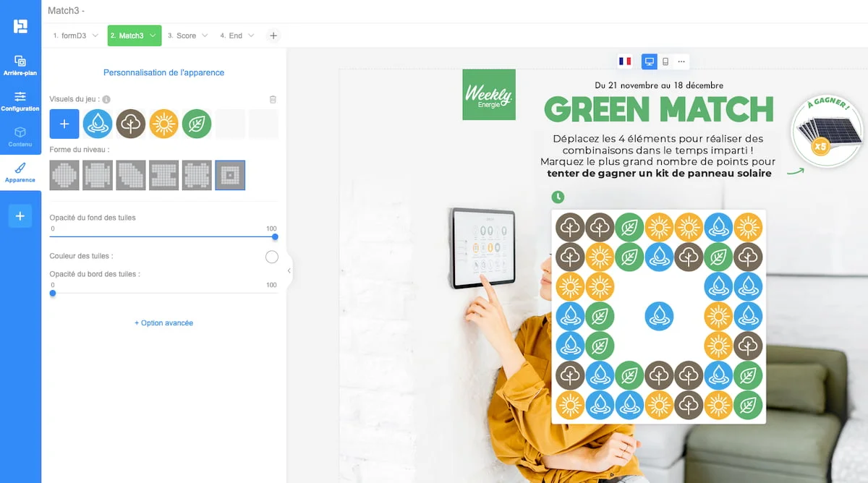Open the Arrière-plan sidebar section
Image resolution: width=868 pixels, height=483 pixels.
(20, 65)
